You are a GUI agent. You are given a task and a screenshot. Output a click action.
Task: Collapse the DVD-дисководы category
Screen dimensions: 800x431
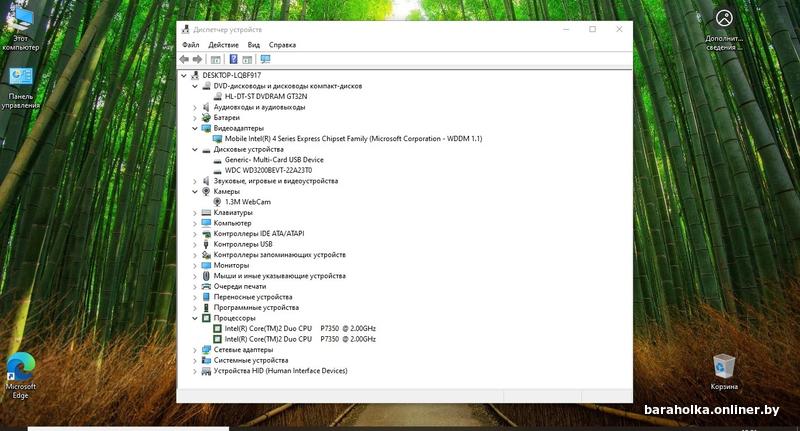click(195, 86)
